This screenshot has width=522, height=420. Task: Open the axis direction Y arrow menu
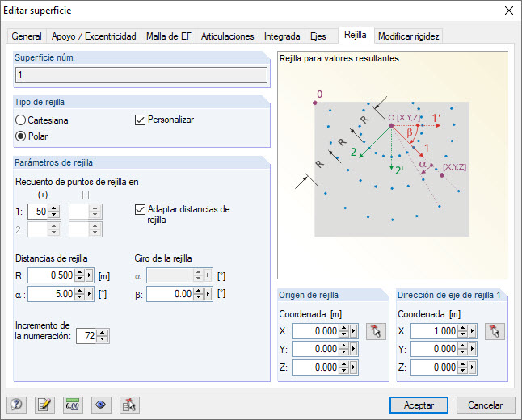(x=473, y=349)
